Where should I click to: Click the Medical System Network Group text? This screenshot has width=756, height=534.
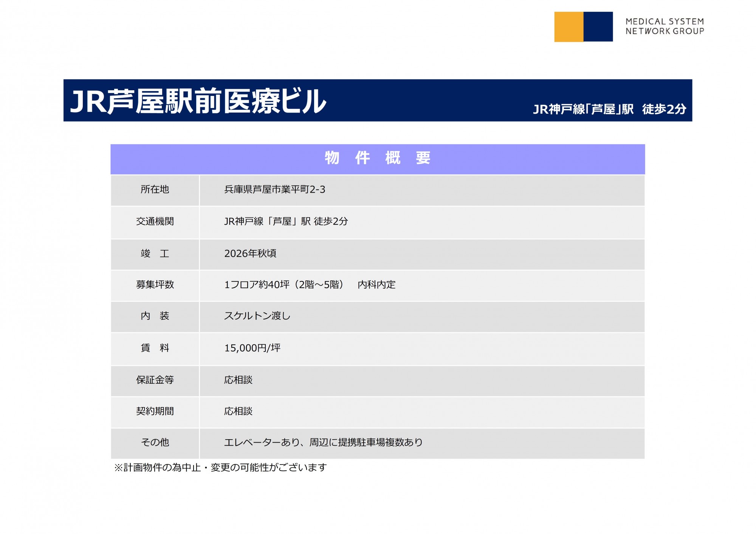point(665,26)
